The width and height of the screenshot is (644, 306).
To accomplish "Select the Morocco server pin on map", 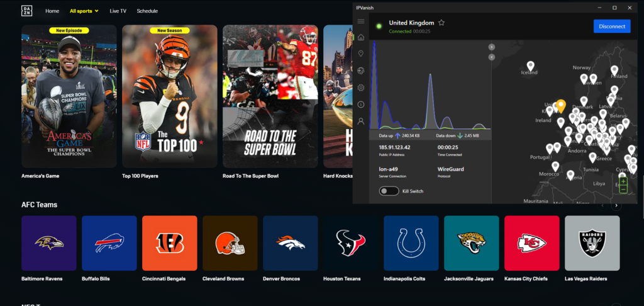I will point(555,166).
